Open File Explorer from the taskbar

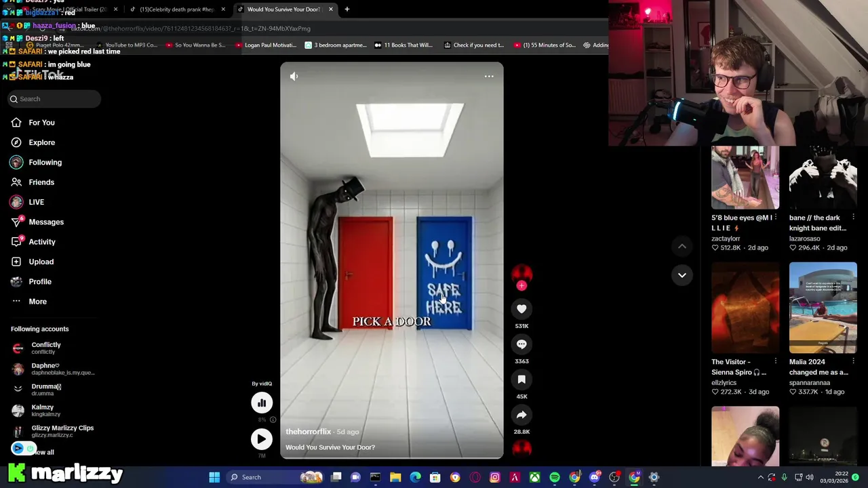pos(395,477)
